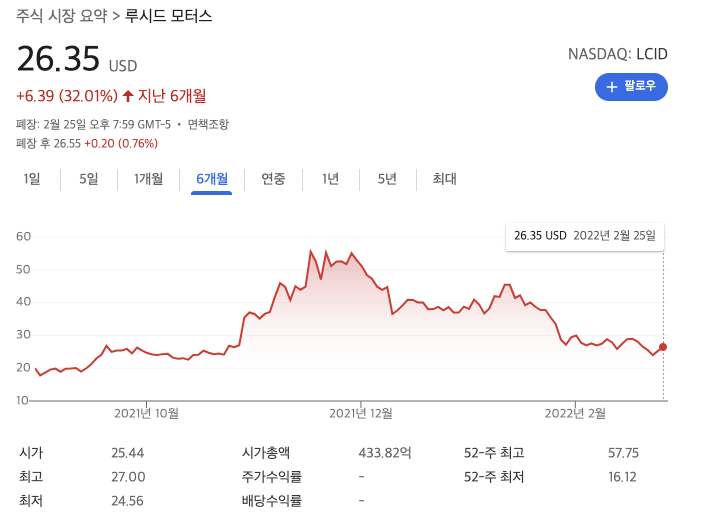Image resolution: width=706 pixels, height=523 pixels.
Task: Click the plus icon in the follow button
Action: click(x=611, y=87)
